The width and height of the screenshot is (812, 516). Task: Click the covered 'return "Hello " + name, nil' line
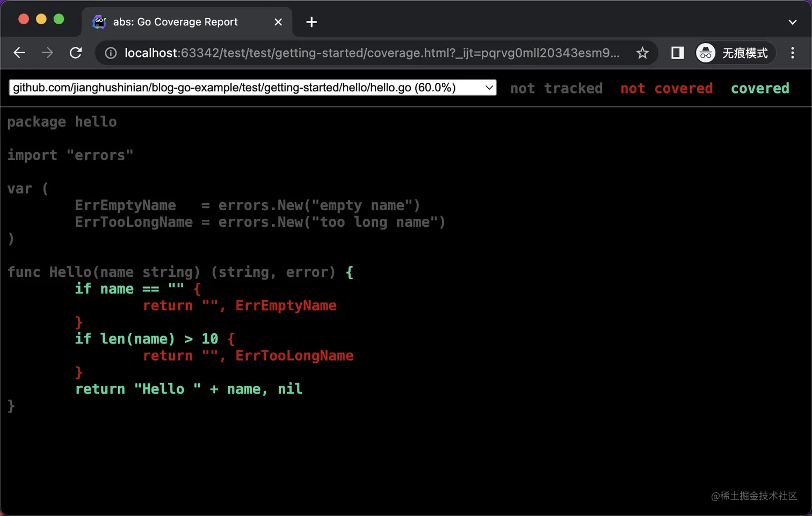(189, 389)
